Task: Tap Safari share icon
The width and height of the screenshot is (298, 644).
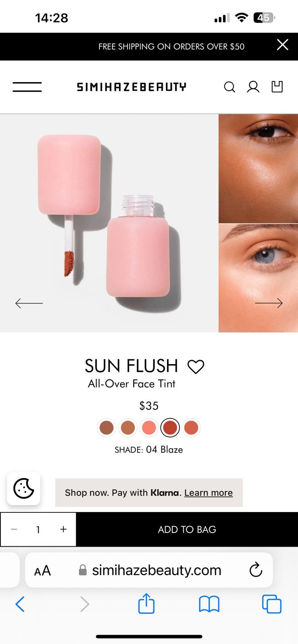Action: coord(146,603)
